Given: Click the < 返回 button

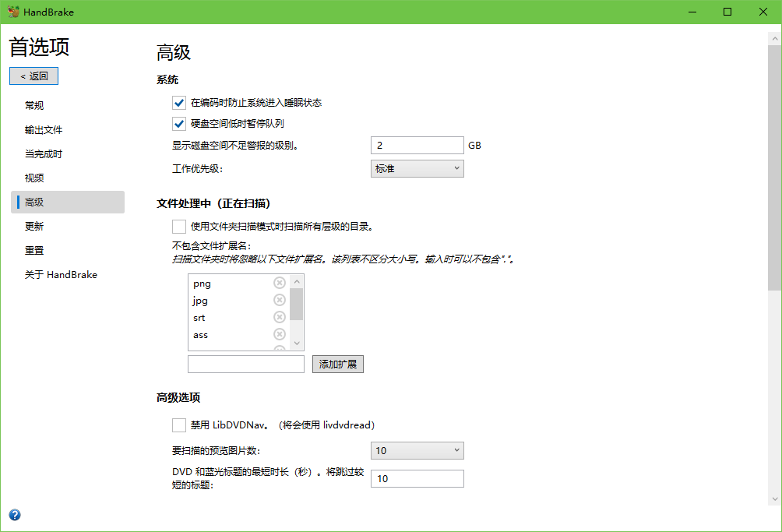Looking at the screenshot, I should (33, 76).
